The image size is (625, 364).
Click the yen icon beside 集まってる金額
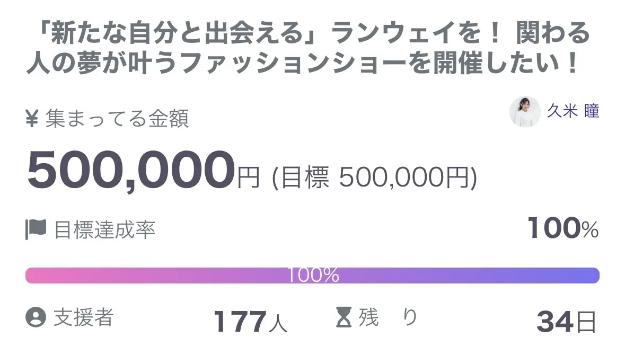(x=32, y=119)
